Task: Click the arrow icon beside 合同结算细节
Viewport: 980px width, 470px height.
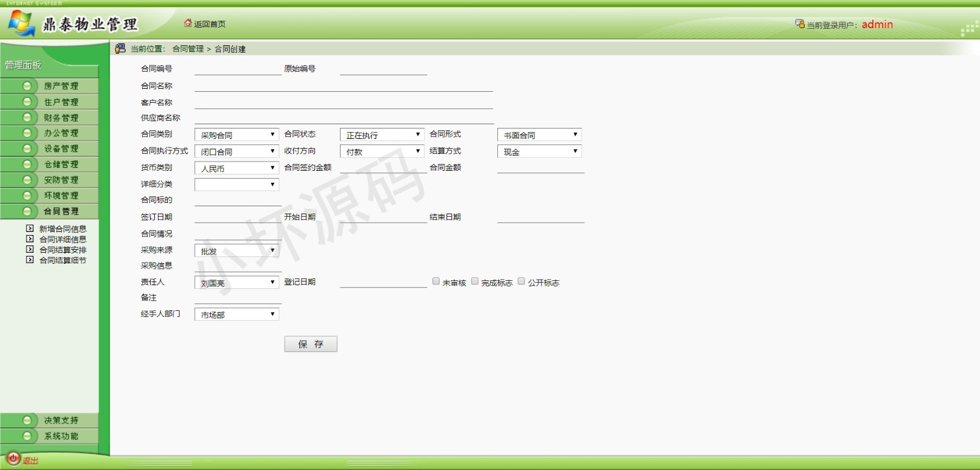Action: pyautogui.click(x=30, y=259)
